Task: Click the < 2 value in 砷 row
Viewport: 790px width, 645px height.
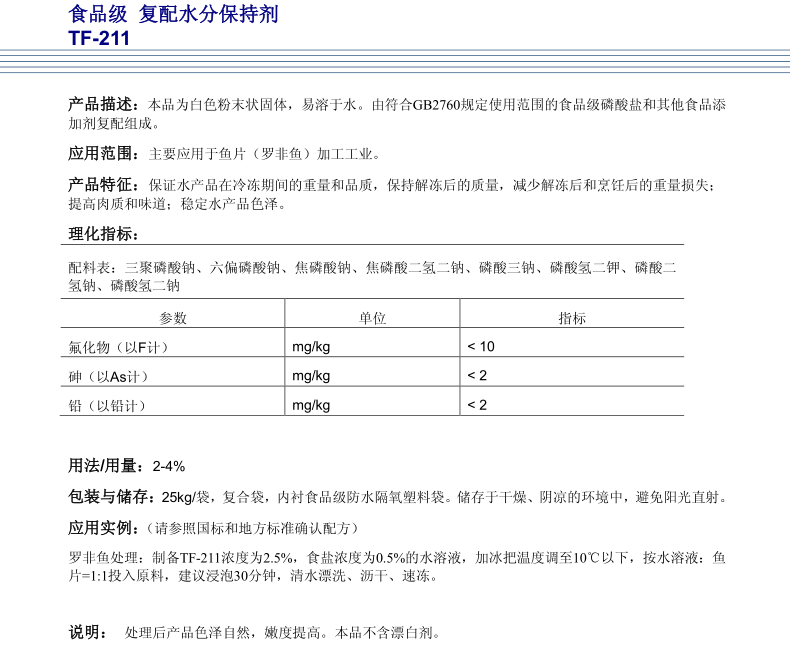Action: (x=477, y=376)
